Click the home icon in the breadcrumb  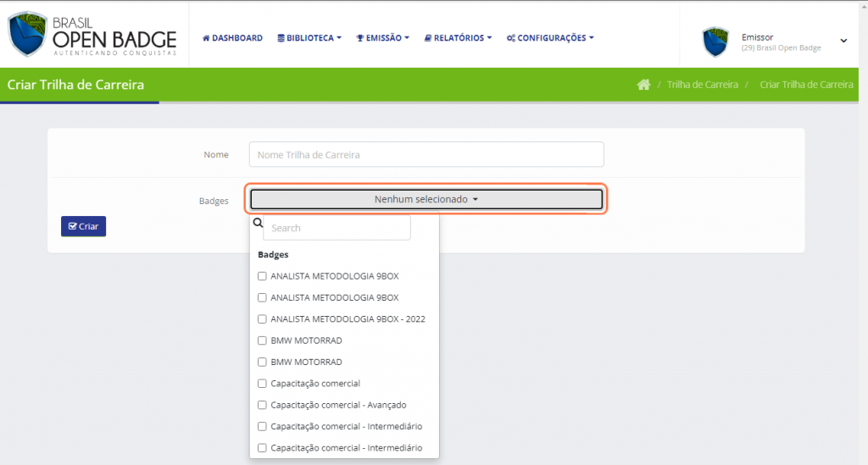(x=643, y=85)
